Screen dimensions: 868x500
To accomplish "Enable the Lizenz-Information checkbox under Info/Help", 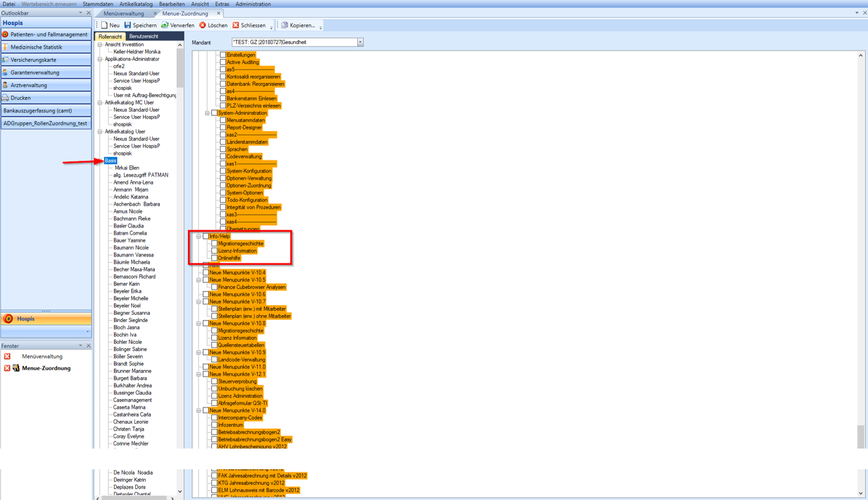I will pos(214,251).
